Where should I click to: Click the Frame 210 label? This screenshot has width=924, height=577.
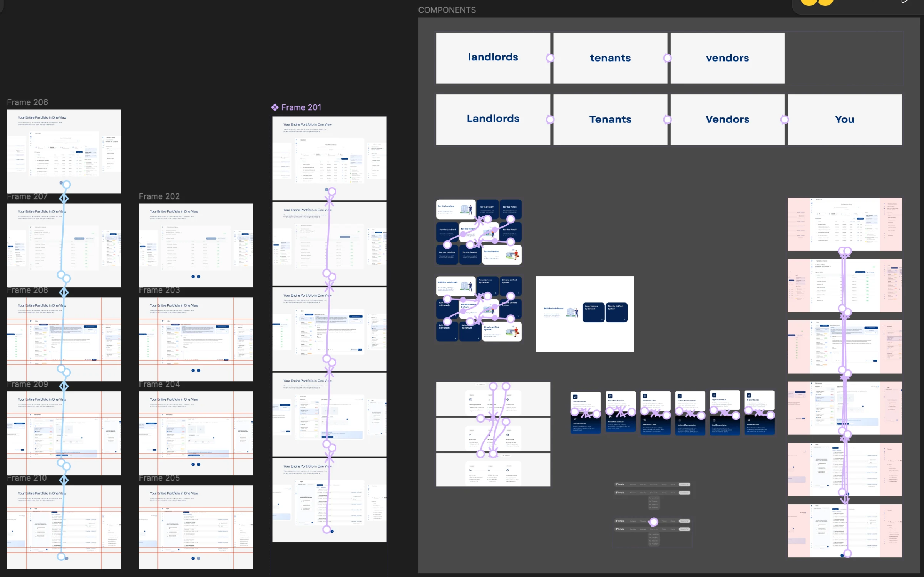(27, 478)
